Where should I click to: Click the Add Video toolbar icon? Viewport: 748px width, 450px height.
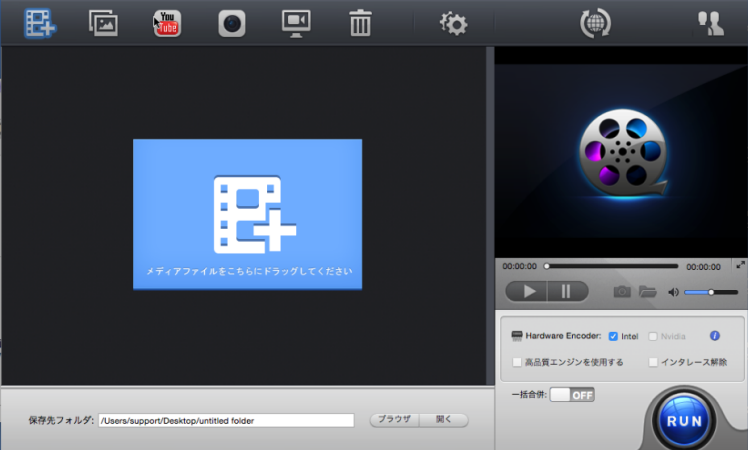(41, 23)
